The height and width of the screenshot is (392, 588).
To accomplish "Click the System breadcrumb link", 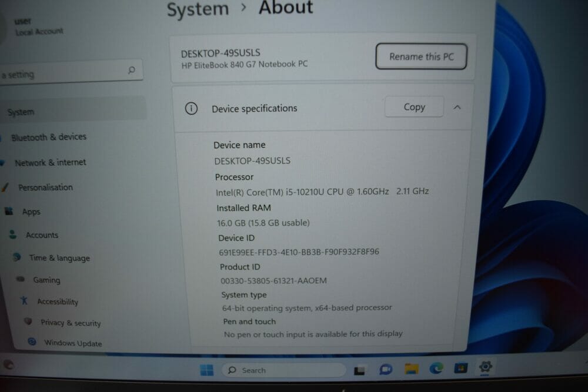I will click(198, 9).
